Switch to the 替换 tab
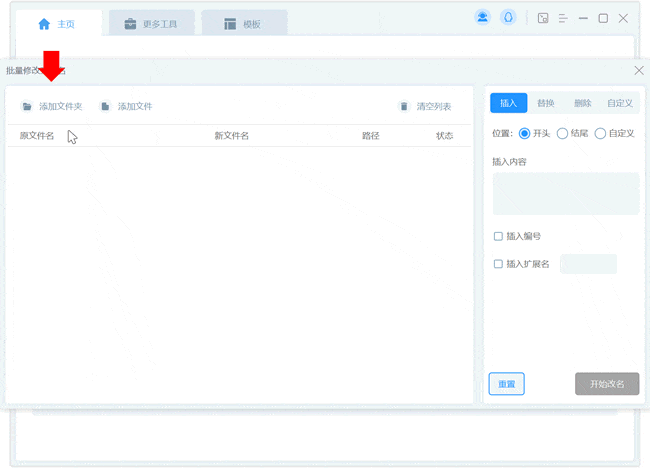 point(545,103)
